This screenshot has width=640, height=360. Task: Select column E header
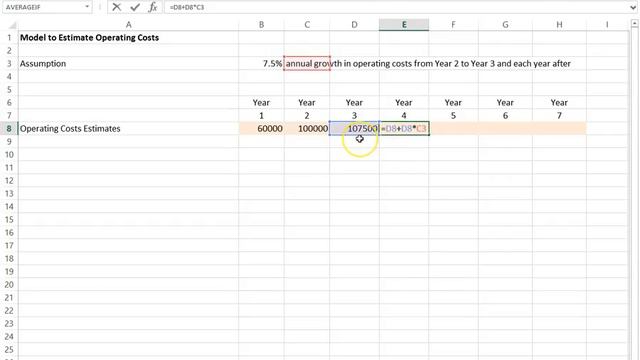click(x=404, y=25)
